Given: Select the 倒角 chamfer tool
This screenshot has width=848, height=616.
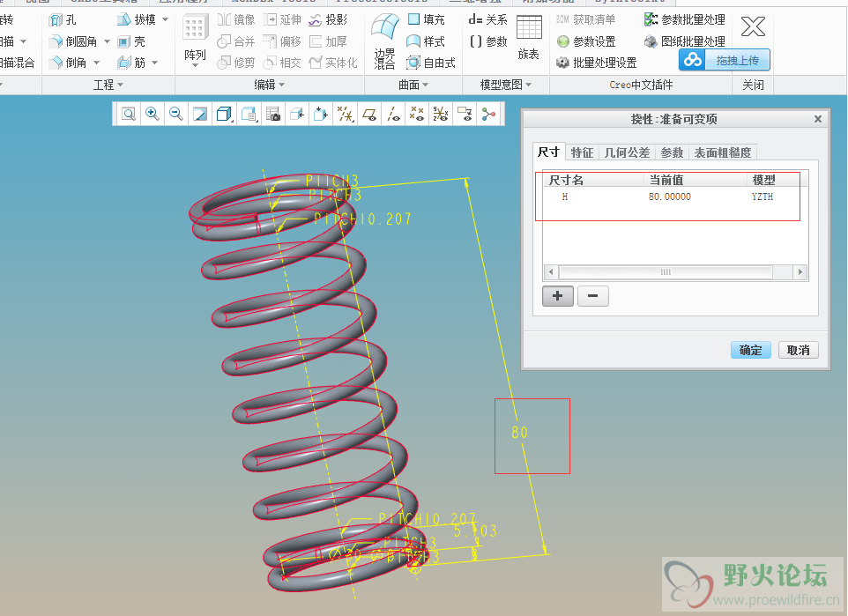Looking at the screenshot, I should 68,63.
